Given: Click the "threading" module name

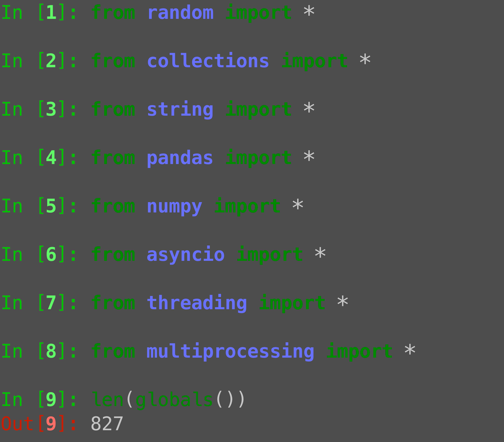Looking at the screenshot, I should 197,303.
